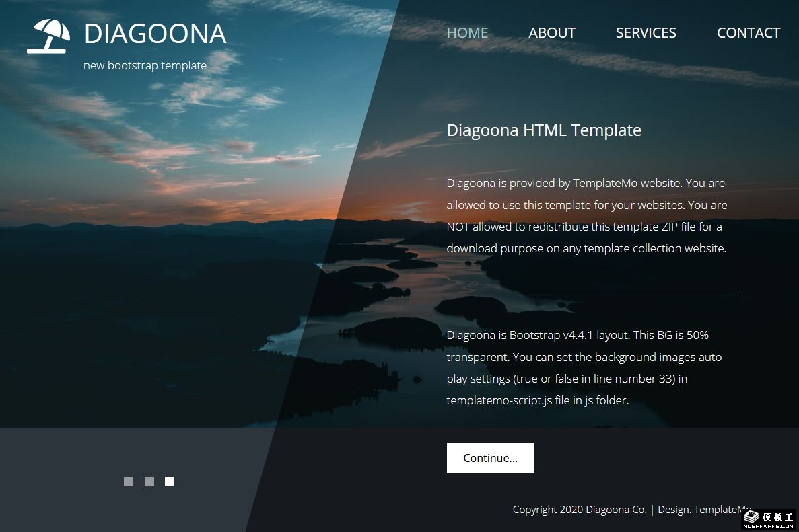The image size is (799, 532).
Task: Navigate to the CONTACT section
Action: click(x=749, y=32)
